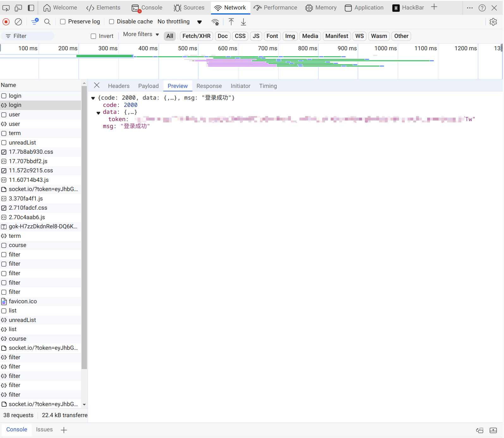This screenshot has height=438, width=504.
Task: Select the gok-H7zzDkdnRel8 font request
Action: tap(40, 226)
